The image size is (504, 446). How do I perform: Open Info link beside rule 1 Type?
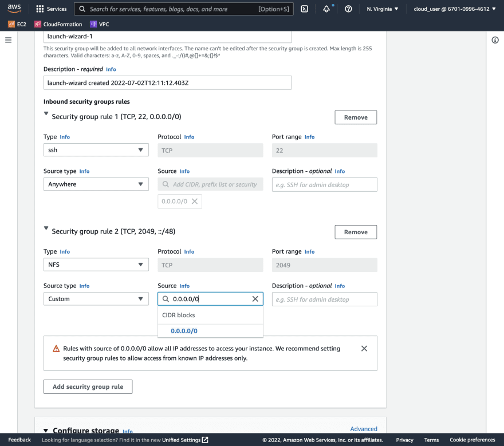point(65,137)
